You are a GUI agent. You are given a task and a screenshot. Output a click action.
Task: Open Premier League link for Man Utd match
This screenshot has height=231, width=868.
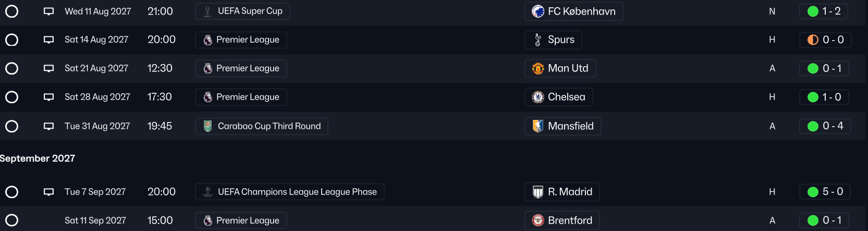[x=241, y=68]
